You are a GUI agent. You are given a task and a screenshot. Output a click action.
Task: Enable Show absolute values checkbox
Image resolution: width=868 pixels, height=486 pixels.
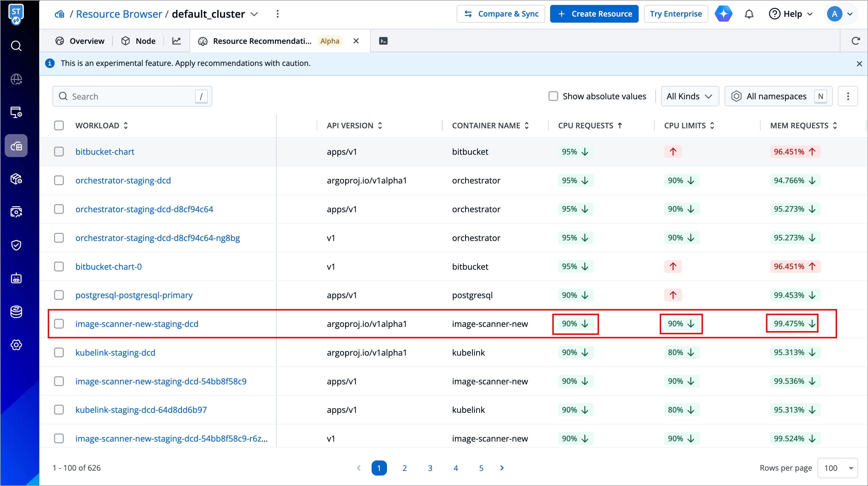553,96
